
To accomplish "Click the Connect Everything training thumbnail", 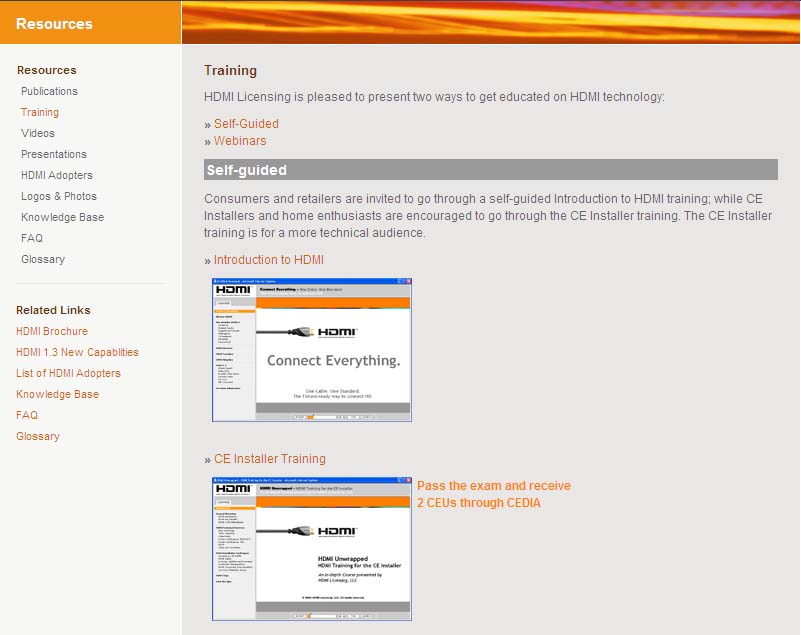I will (x=312, y=350).
